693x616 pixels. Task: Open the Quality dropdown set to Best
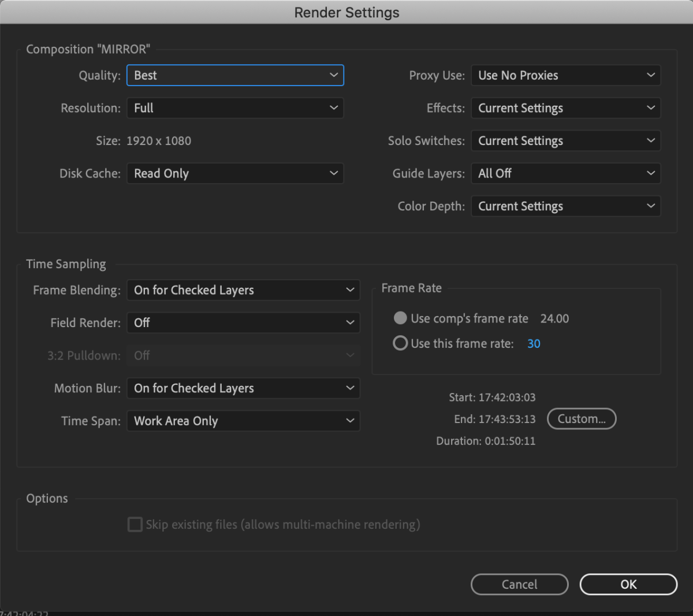point(235,75)
